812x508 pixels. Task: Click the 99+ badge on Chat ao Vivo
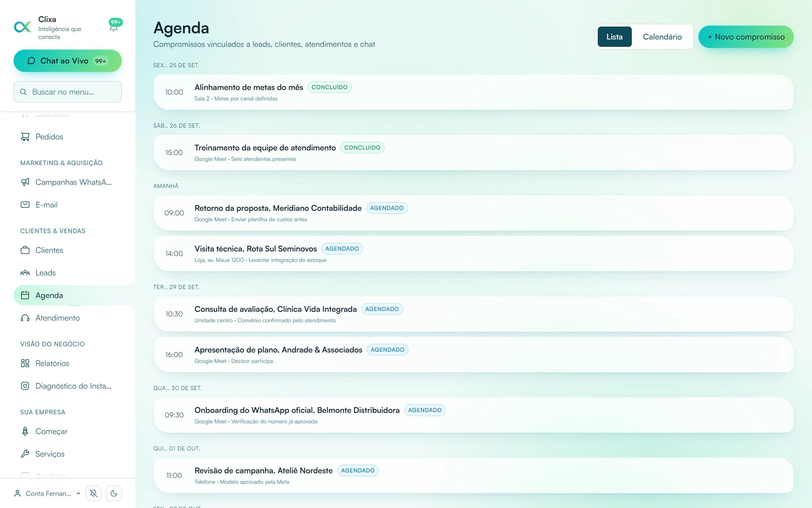(100, 61)
